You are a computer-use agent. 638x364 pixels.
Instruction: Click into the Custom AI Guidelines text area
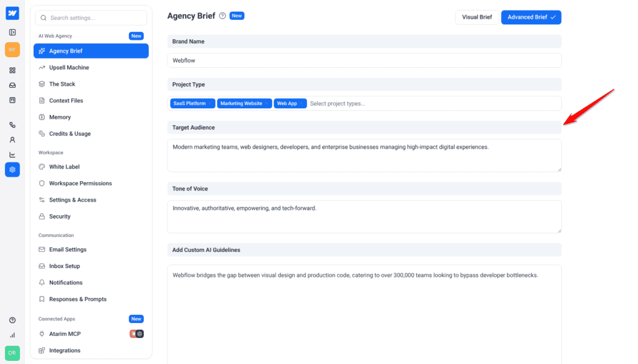tap(364, 314)
